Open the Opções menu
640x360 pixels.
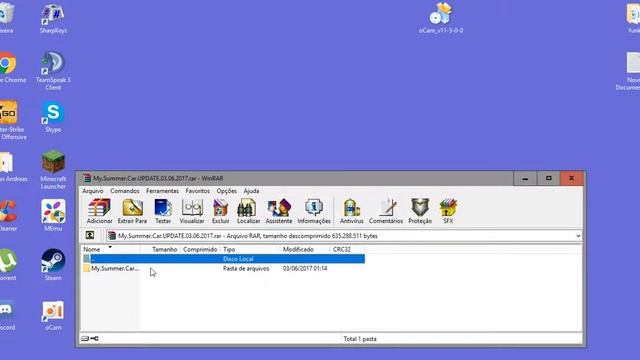coord(227,191)
